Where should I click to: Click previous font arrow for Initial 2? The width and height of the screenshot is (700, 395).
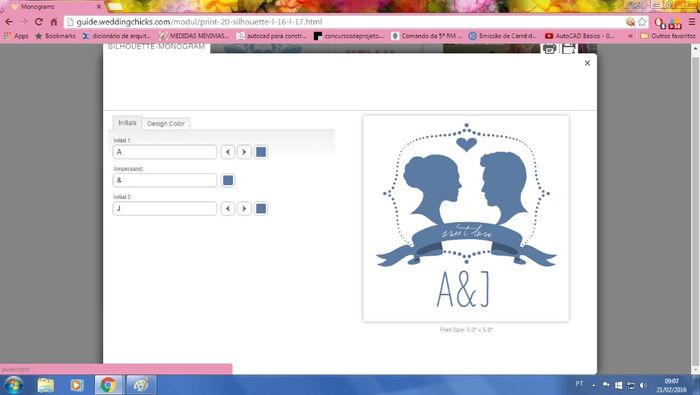pos(228,208)
